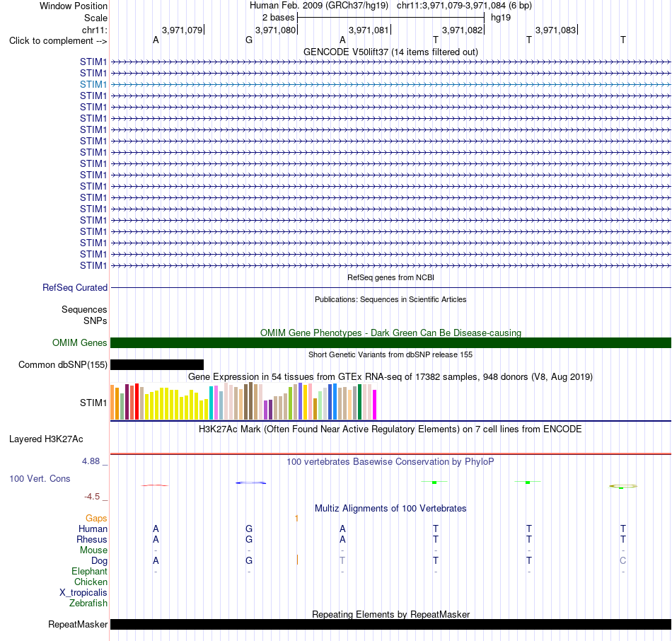Click the 'Chicken' species label
672x641 pixels.
pos(91,582)
